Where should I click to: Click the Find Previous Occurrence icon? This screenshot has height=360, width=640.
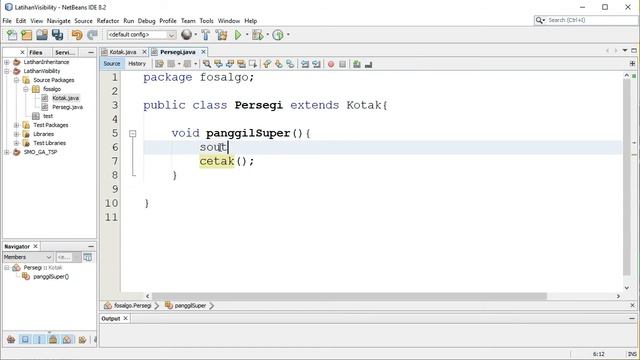218,64
